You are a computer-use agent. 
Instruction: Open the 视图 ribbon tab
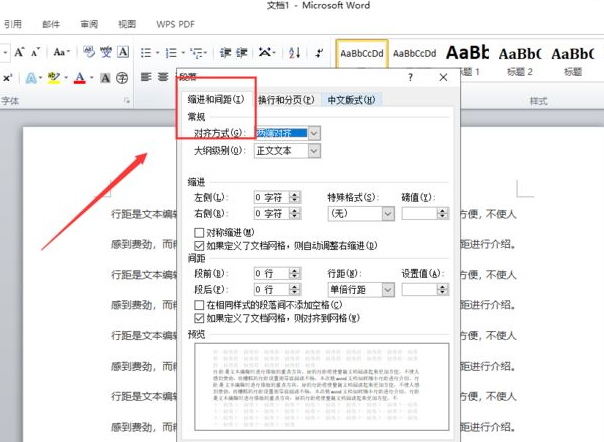[x=127, y=23]
